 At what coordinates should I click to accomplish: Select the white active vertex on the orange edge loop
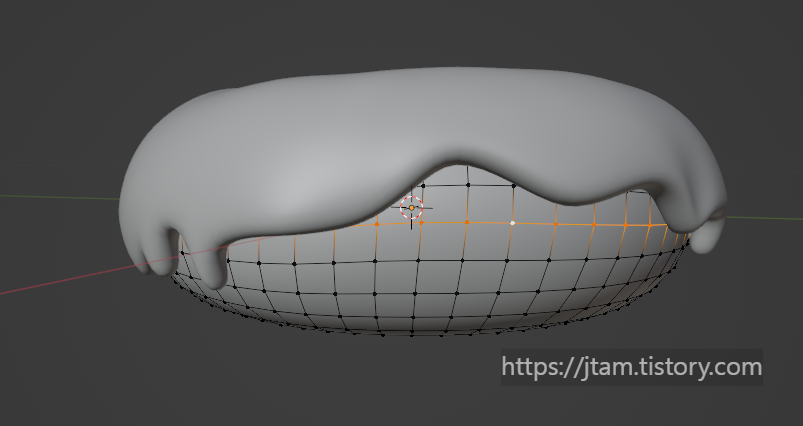(513, 223)
